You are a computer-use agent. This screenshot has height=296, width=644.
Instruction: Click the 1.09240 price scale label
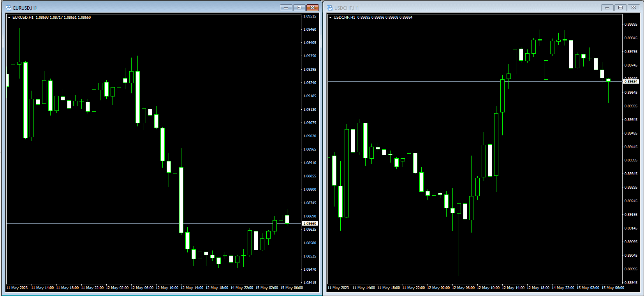pyautogui.click(x=310, y=83)
